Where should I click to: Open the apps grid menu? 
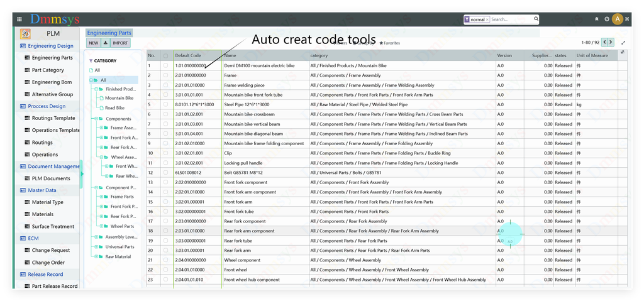(x=19, y=19)
